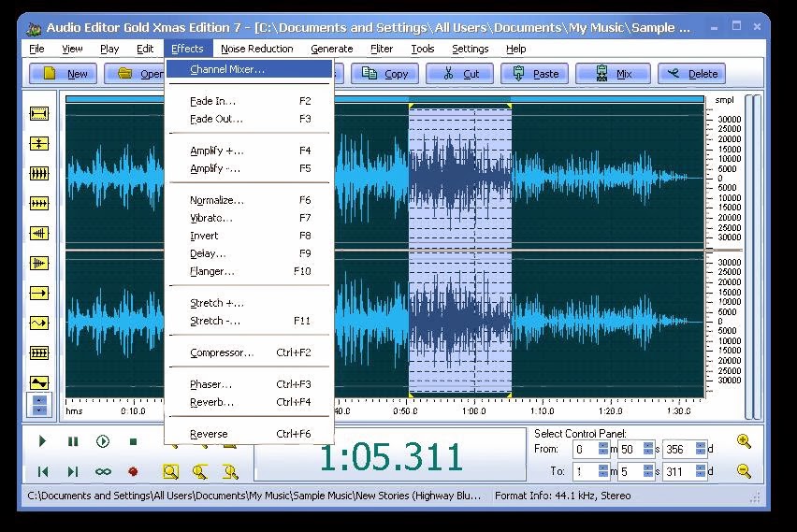The width and height of the screenshot is (797, 532).
Task: Click the sidebar icon with filled sine wave
Action: (x=39, y=382)
